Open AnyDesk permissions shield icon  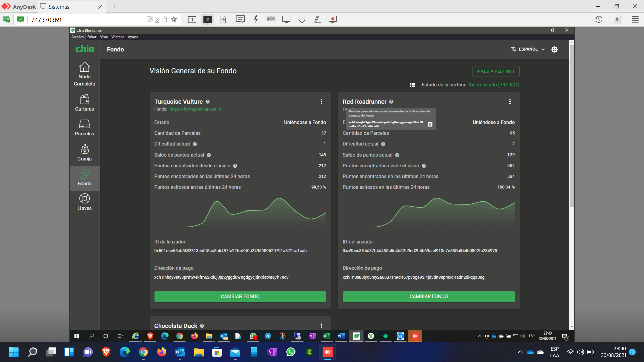pyautogui.click(x=302, y=19)
